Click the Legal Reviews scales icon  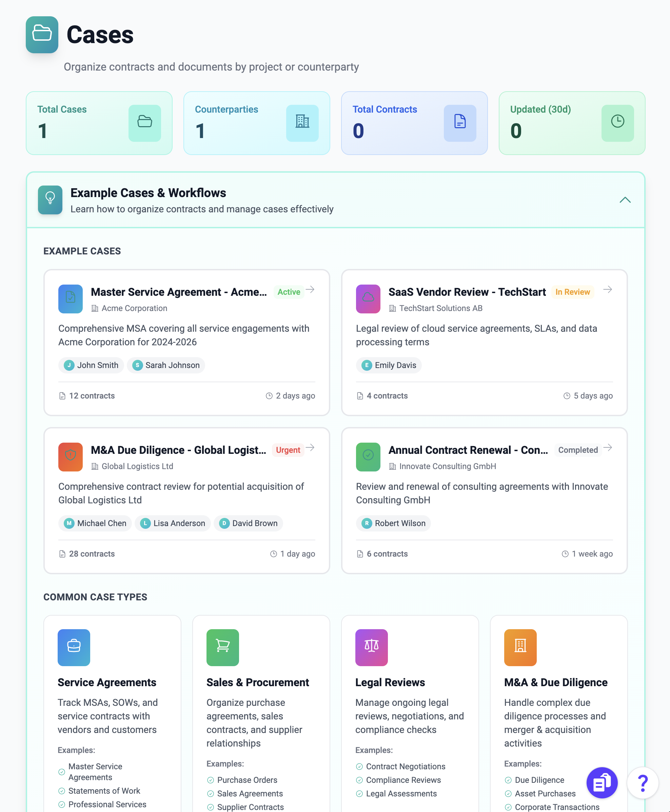tap(371, 647)
